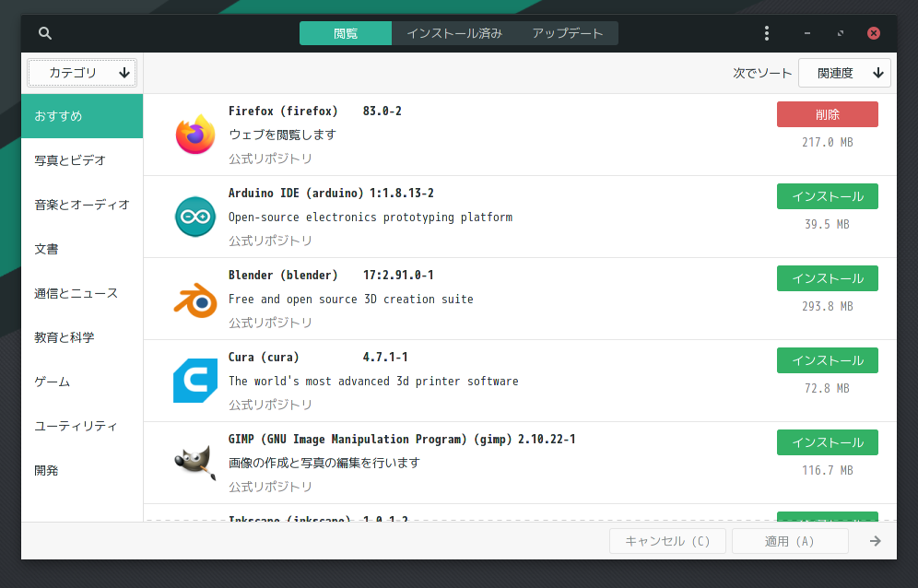Open the 関連度 sort dropdown
The height and width of the screenshot is (588, 918).
(844, 73)
